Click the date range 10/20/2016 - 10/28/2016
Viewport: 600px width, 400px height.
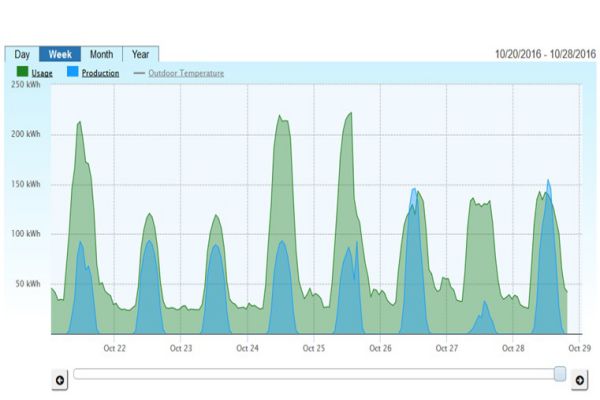pos(545,54)
